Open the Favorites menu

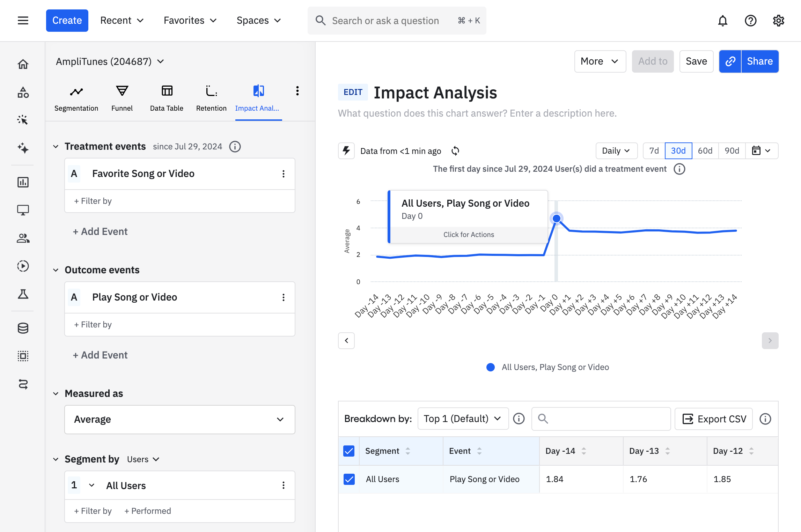pos(190,21)
